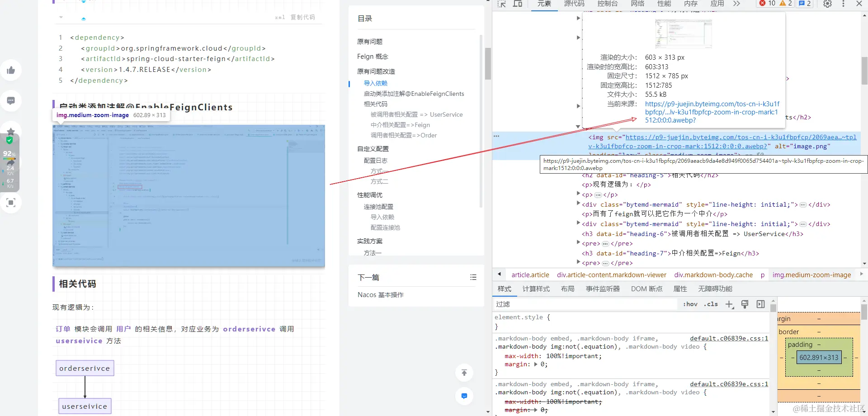
Task: Open the 控制台 Console tab
Action: 608,4
